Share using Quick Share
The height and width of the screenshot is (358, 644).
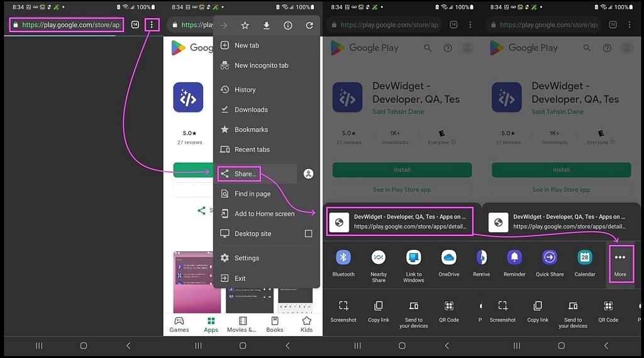point(550,264)
